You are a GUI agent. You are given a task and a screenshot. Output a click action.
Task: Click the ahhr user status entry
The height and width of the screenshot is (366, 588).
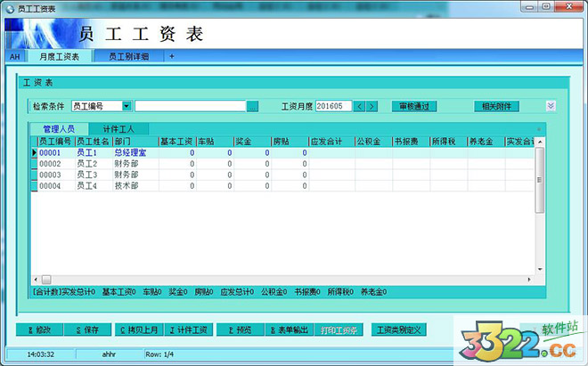tap(109, 354)
